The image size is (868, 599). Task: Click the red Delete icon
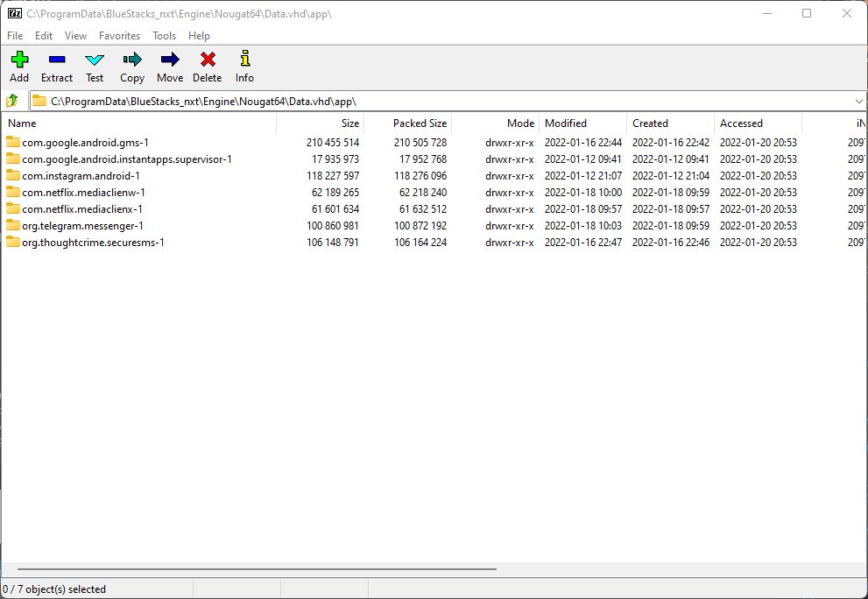208,60
